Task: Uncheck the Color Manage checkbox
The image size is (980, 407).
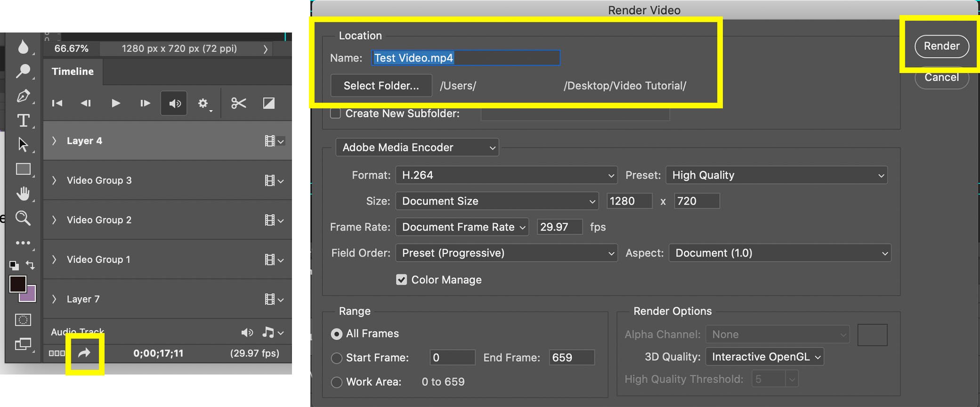Action: pyautogui.click(x=402, y=280)
